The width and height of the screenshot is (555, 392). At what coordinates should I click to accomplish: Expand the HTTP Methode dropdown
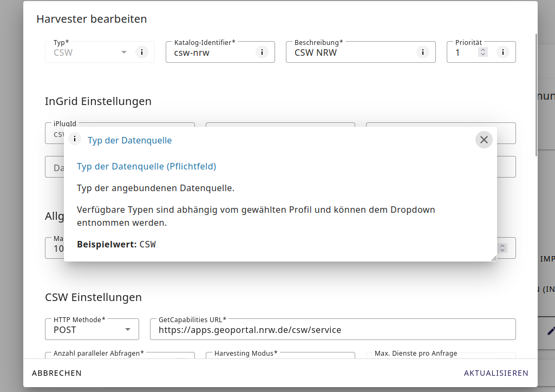tap(128, 330)
